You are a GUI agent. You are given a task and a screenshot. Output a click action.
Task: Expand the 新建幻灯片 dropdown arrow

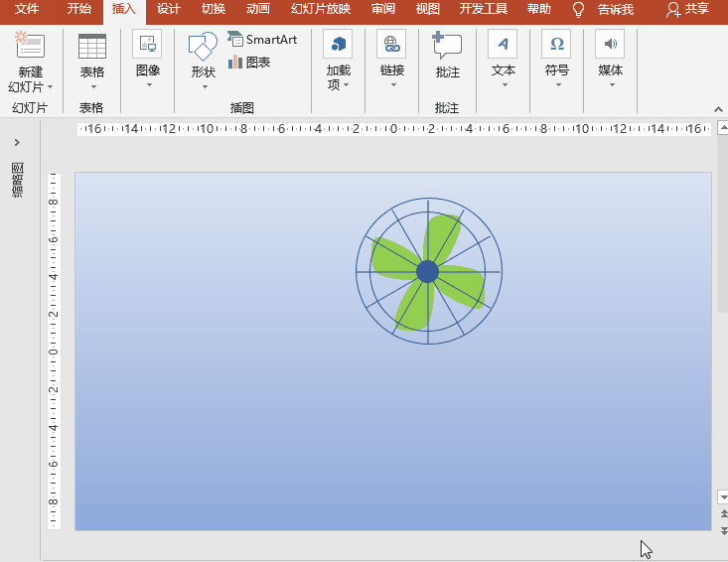coord(50,86)
